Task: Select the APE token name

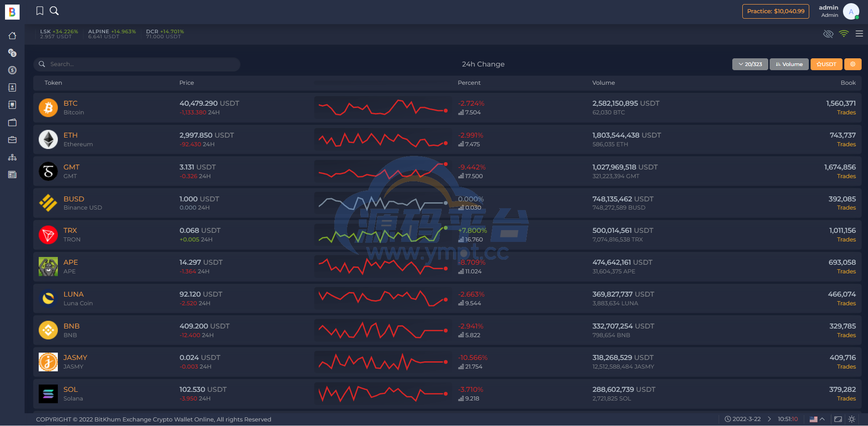Action: 71,262
